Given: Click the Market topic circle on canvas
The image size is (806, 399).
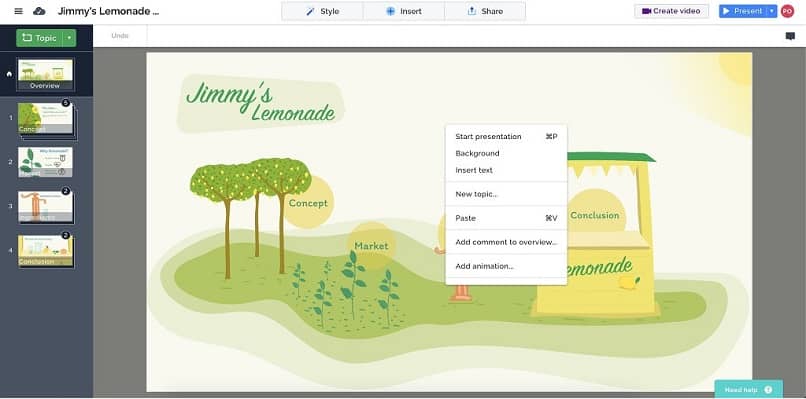Looking at the screenshot, I should 371,246.
